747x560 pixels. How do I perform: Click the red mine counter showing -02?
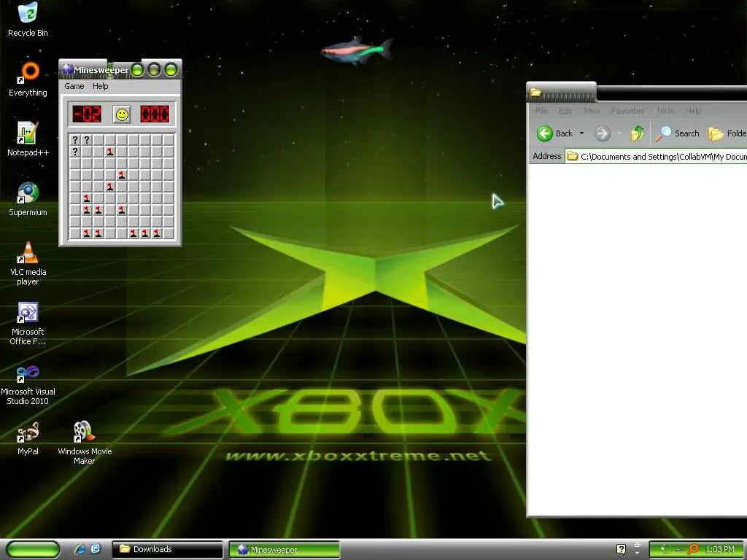click(87, 114)
